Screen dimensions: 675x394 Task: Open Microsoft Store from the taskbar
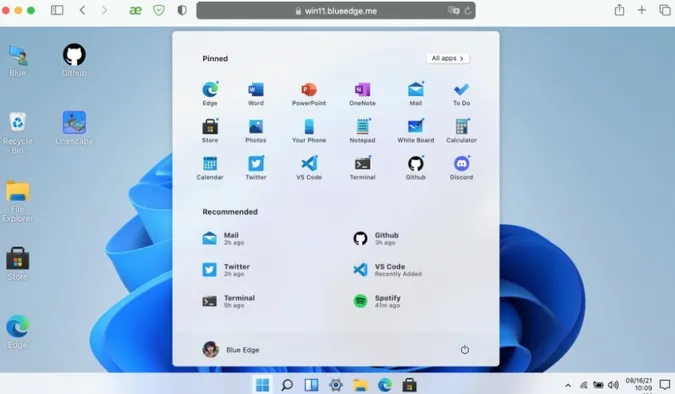(409, 385)
